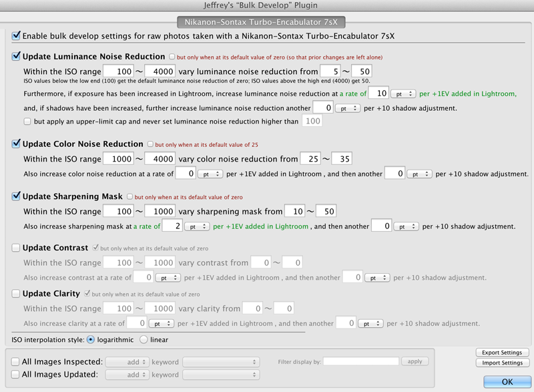The image size is (534, 392).
Task: Select logarithmic ISO interpolation style
Action: tap(91, 339)
